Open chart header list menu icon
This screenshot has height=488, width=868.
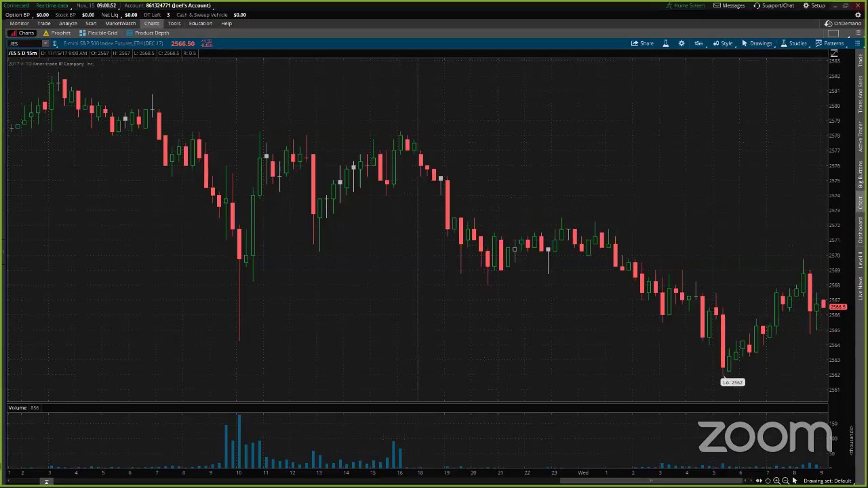[x=857, y=43]
